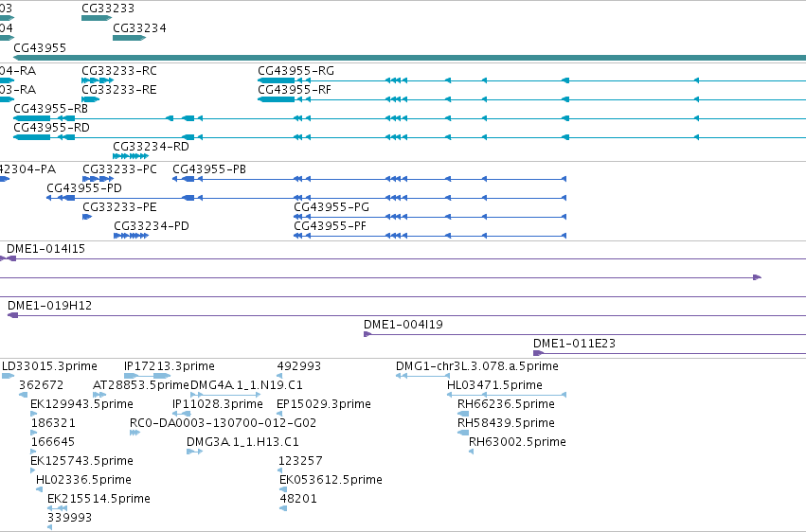Click EST EK125743.5prime
The image size is (806, 532).
coord(81,461)
